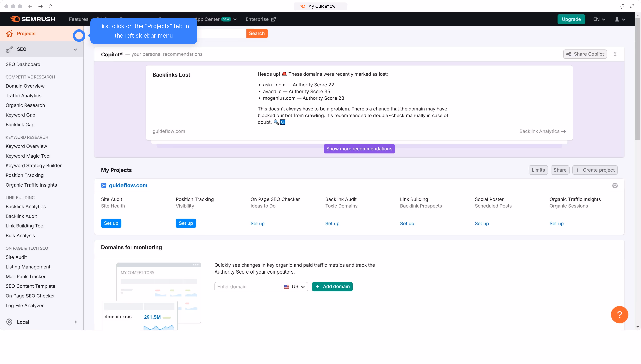Click the Semrush logo

coord(33,19)
